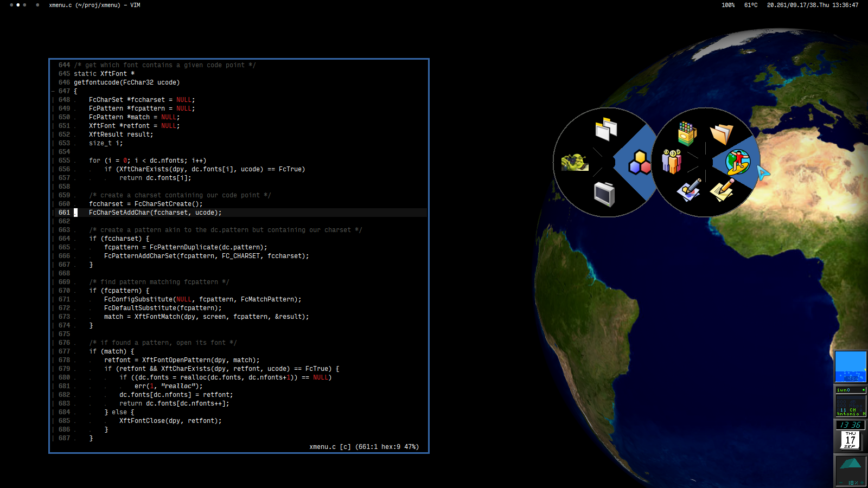The image size is (868, 488).
Task: Decrease volume with the mixer minus button
Action: [840, 483]
